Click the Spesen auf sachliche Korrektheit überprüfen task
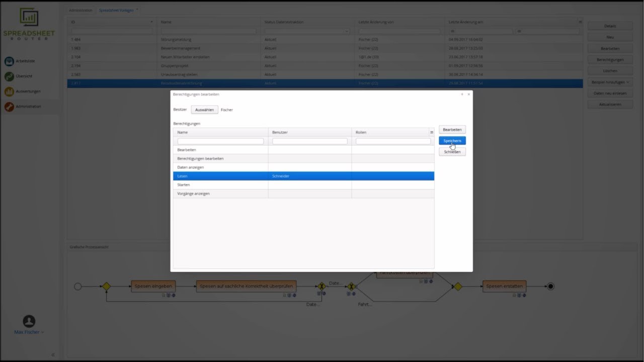 click(x=246, y=286)
